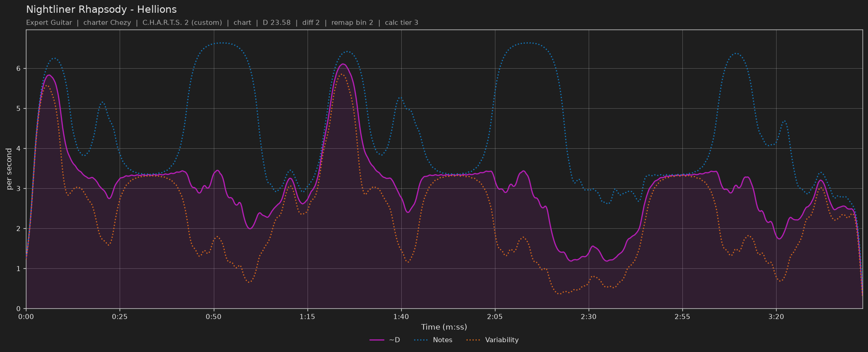
Task: Click the y-axis tick label 3
Action: [x=19, y=189]
